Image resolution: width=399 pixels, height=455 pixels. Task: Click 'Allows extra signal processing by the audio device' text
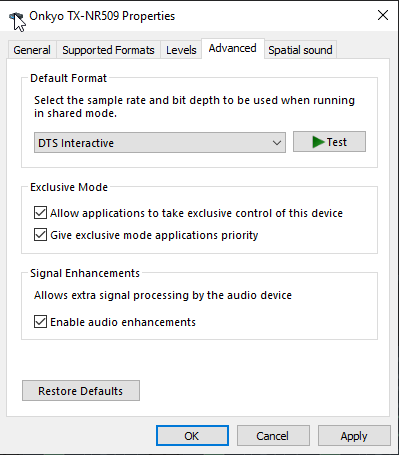[163, 295]
